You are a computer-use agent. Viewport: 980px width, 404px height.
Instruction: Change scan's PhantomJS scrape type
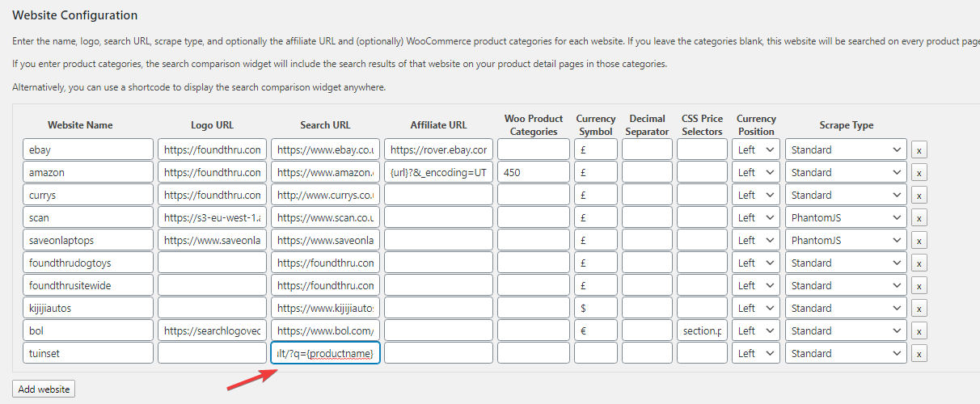847,217
